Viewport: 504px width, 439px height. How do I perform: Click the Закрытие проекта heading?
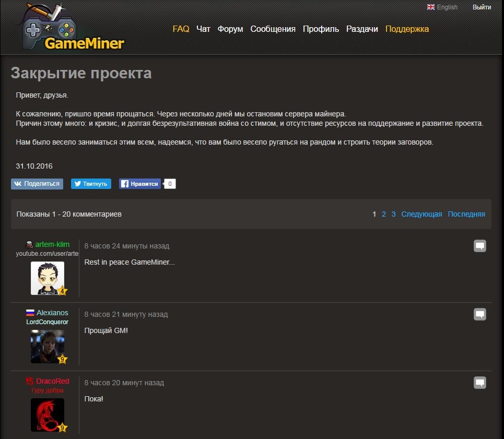(81, 73)
